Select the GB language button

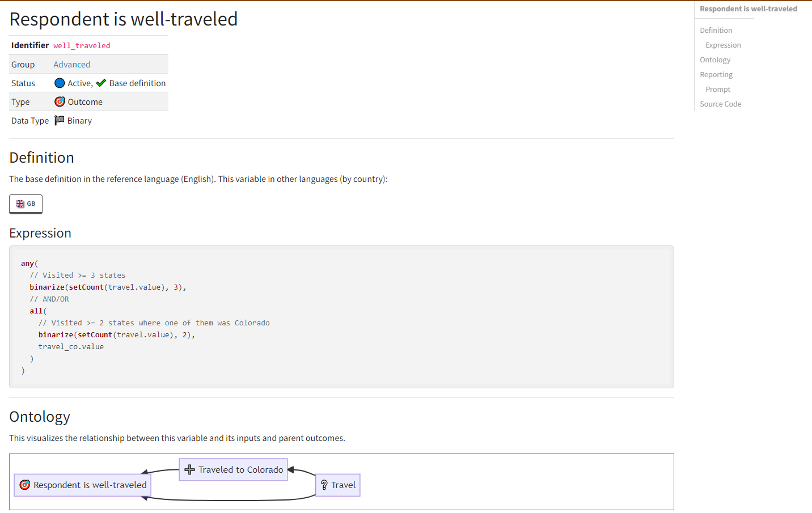pyautogui.click(x=26, y=204)
